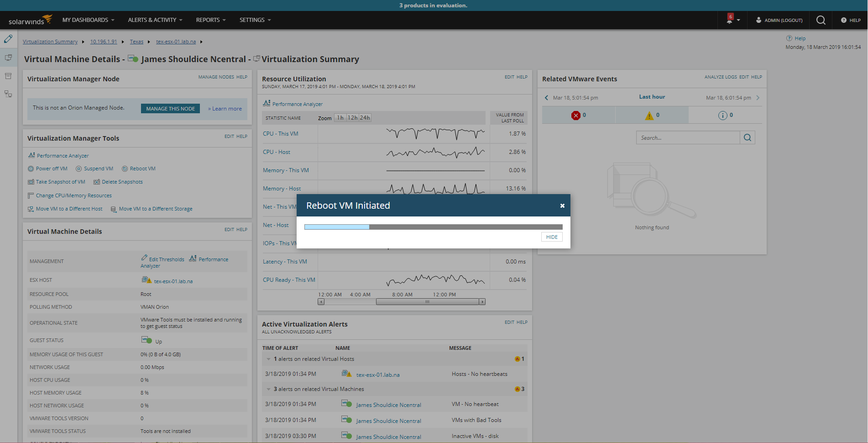This screenshot has height=443, width=868.
Task: Click the Move VM to Different Host icon
Action: click(x=31, y=209)
